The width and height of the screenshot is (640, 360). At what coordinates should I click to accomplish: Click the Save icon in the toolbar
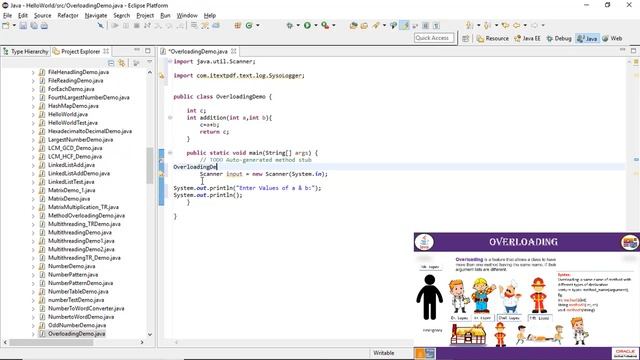click(x=23, y=26)
